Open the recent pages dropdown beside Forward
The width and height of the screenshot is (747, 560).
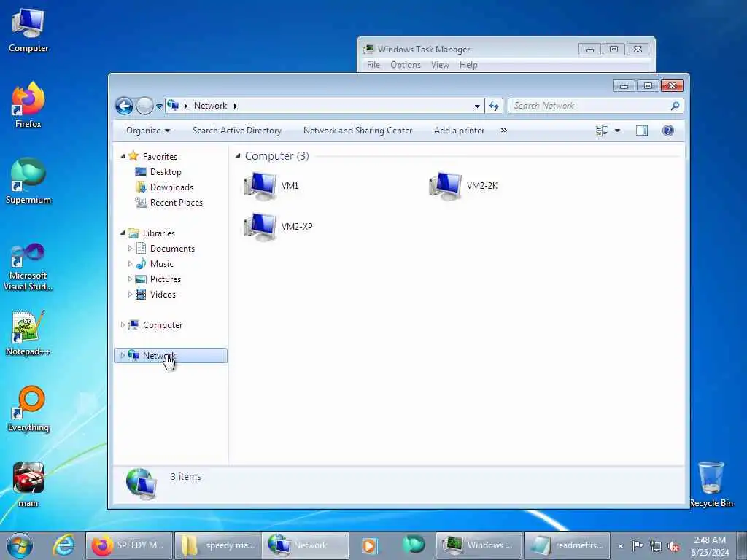[x=159, y=106]
